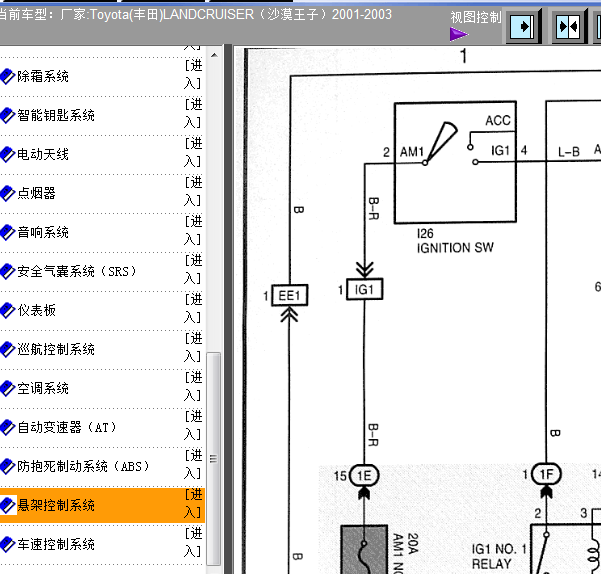Screen dimensions: 601x574
Task: Open the 空调系统 entry
Action: [x=43, y=389]
